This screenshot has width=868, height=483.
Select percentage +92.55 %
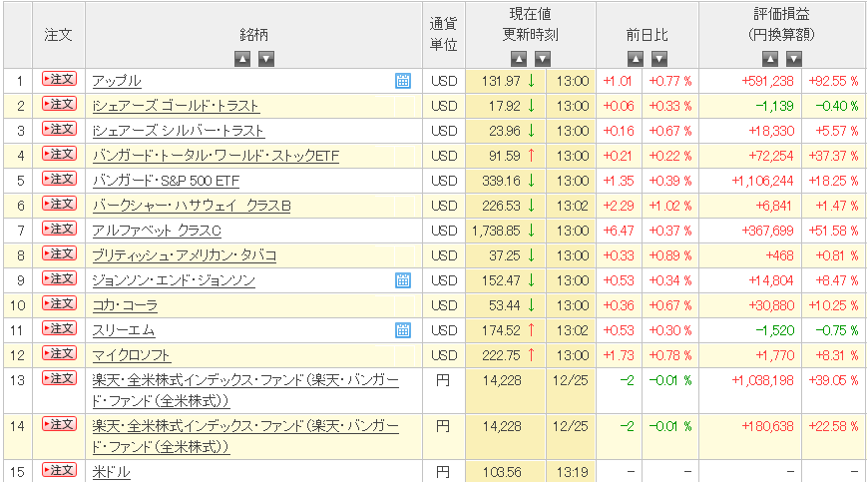click(x=833, y=81)
